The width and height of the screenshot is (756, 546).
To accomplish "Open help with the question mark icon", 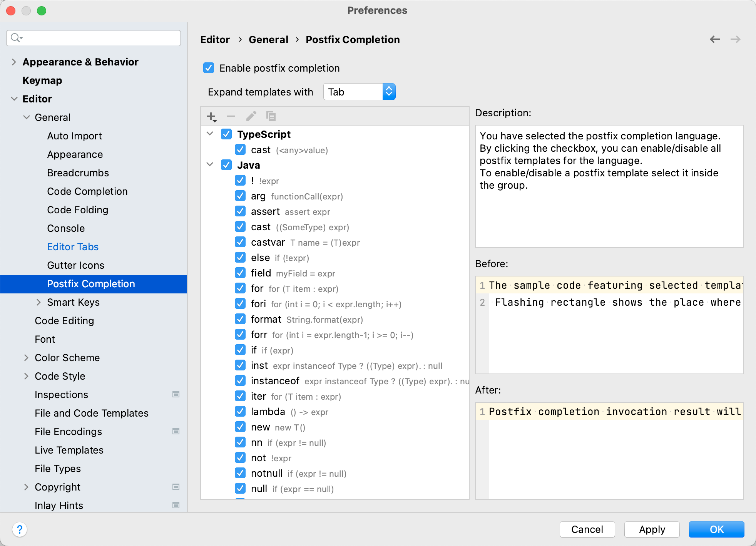I will (x=20, y=529).
